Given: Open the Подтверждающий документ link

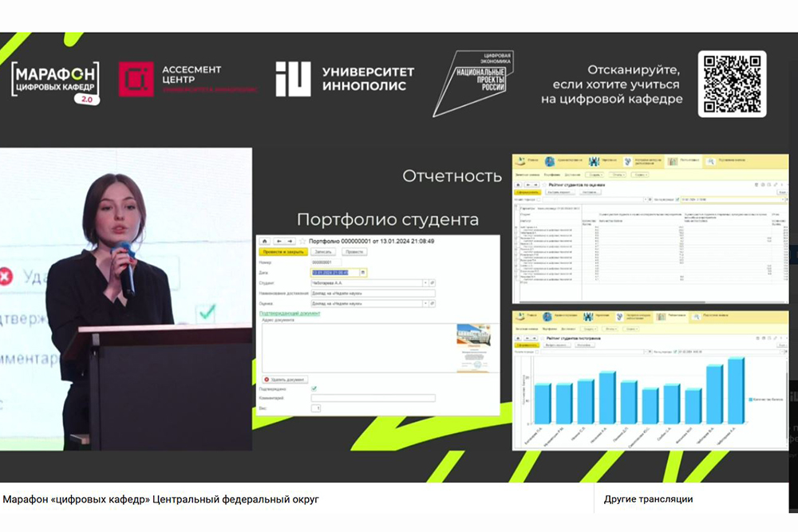Looking at the screenshot, I should [x=290, y=313].
